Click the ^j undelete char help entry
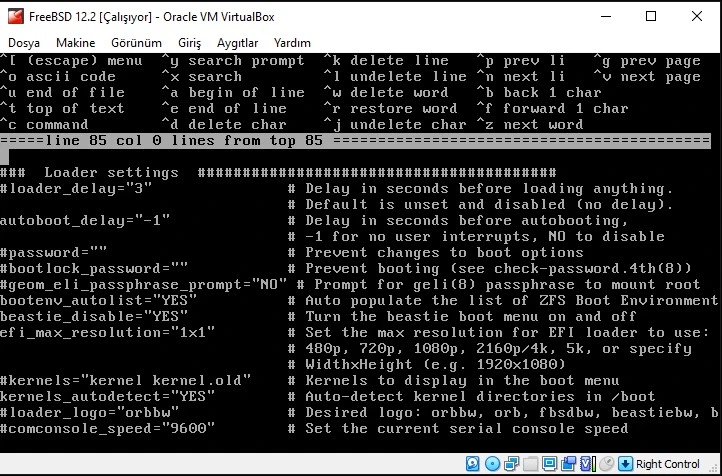The image size is (722, 476). pos(395,124)
